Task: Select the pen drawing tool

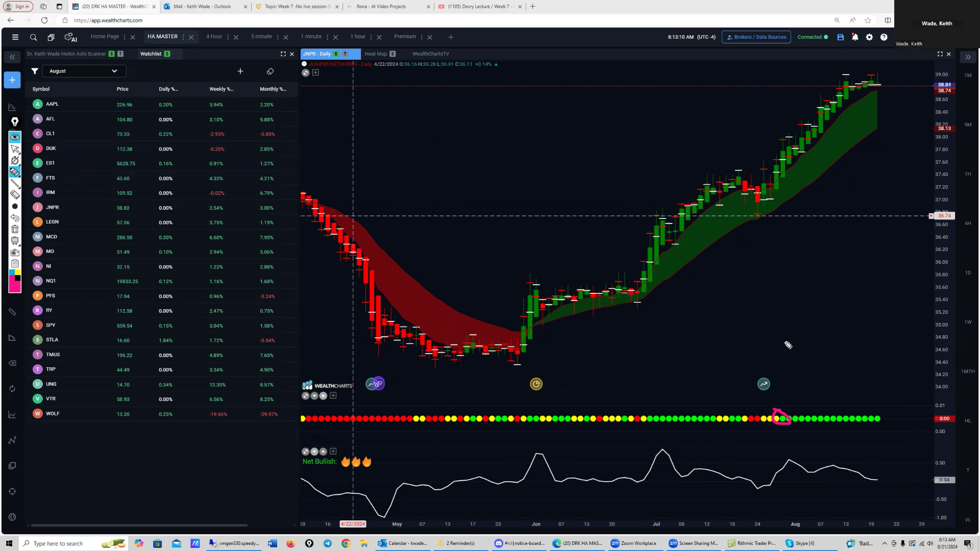Action: 15,122
